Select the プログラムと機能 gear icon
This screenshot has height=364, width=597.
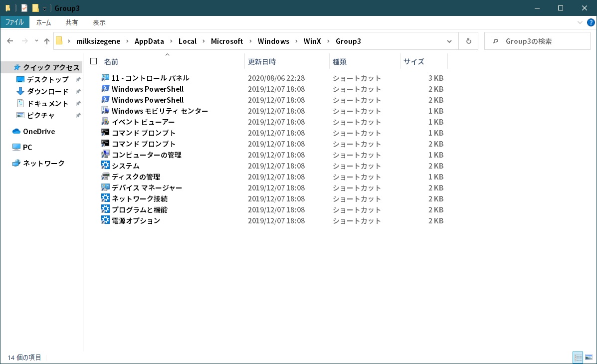105,209
